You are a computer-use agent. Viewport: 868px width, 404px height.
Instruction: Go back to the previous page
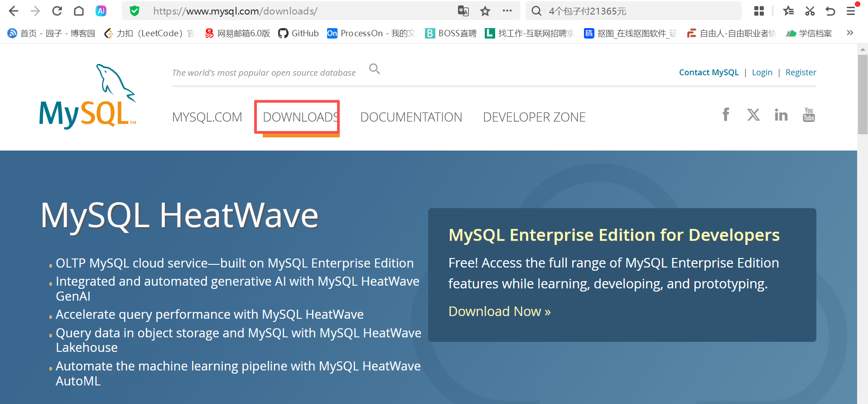pyautogui.click(x=14, y=11)
